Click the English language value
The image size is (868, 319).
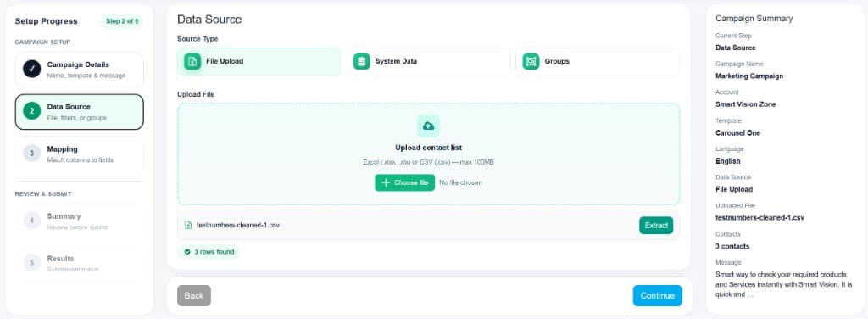click(728, 161)
